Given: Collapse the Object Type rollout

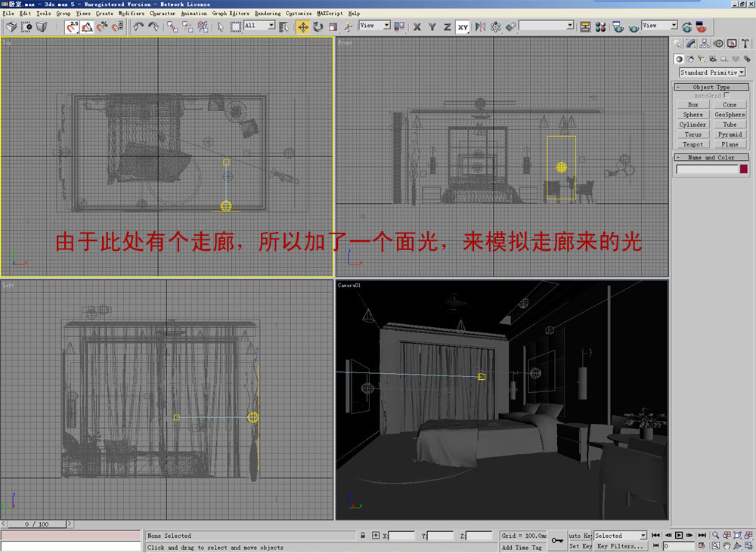Looking at the screenshot, I should coord(711,87).
